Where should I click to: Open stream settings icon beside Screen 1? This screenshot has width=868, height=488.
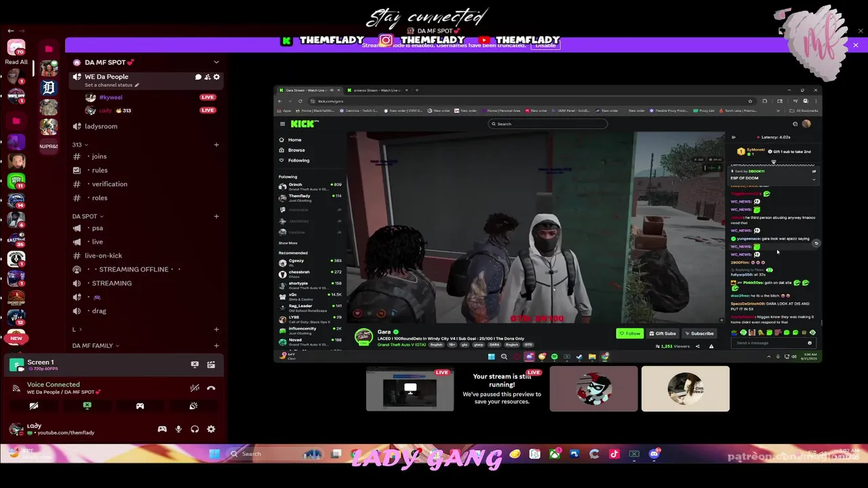pyautogui.click(x=211, y=365)
